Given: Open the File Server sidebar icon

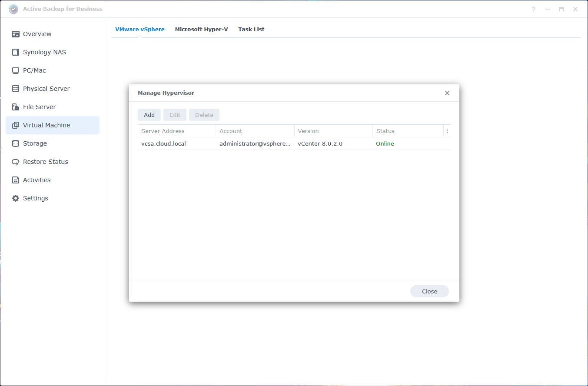Looking at the screenshot, I should point(16,107).
